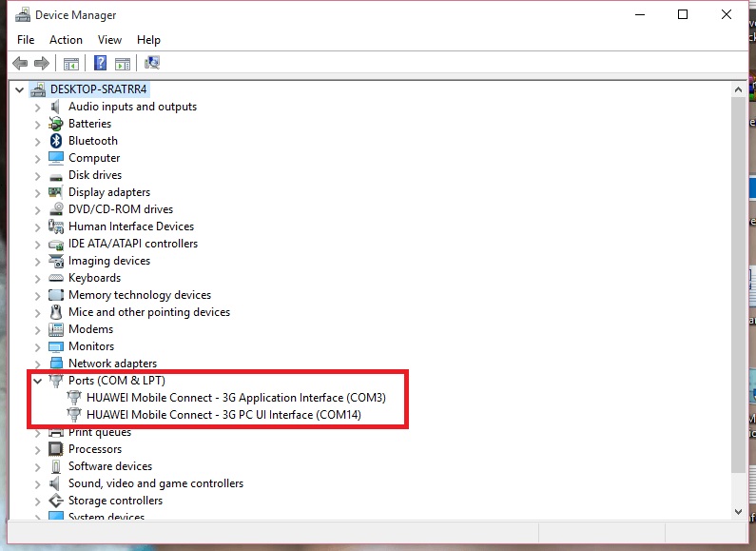
Task: Click the Ports (COM & LPT) plug icon
Action: (57, 381)
